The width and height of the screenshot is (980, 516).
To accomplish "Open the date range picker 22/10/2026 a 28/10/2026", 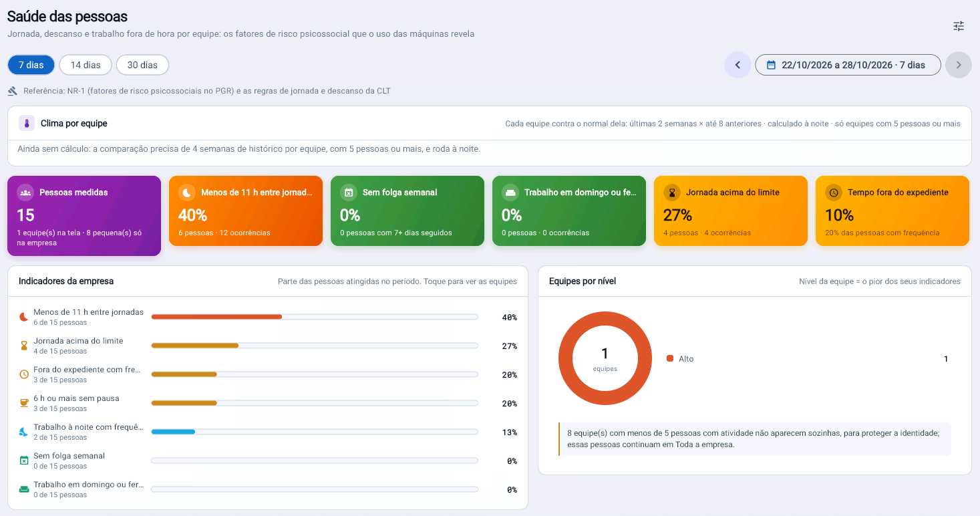I will coord(848,65).
